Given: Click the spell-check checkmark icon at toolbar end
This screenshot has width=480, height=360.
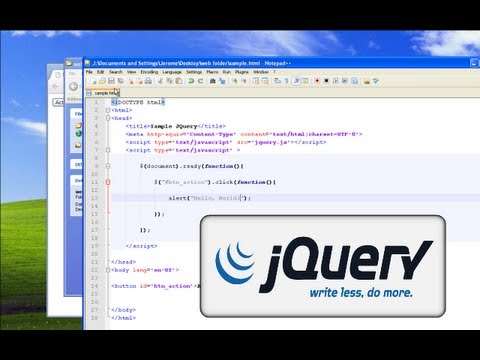Looking at the screenshot, I should coord(376,81).
